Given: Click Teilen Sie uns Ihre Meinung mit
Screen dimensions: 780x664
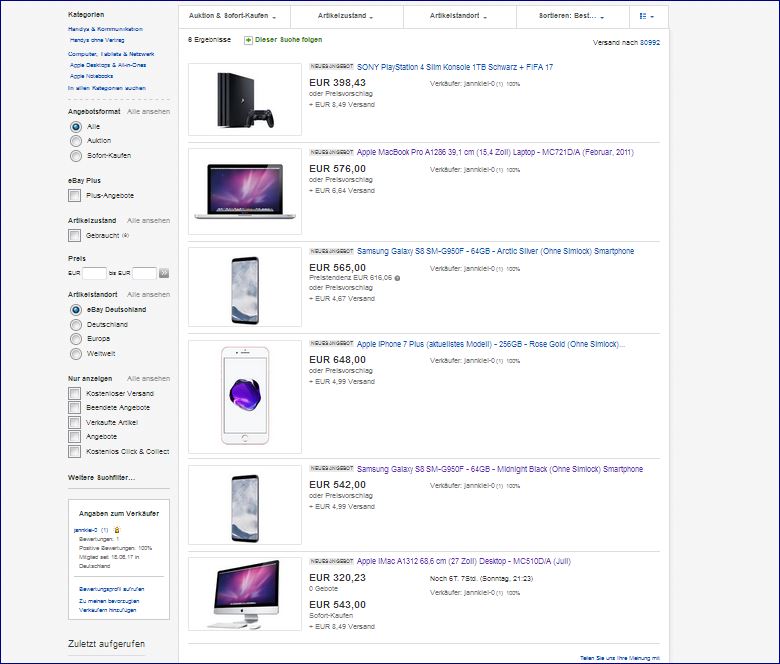Looking at the screenshot, I should (620, 658).
